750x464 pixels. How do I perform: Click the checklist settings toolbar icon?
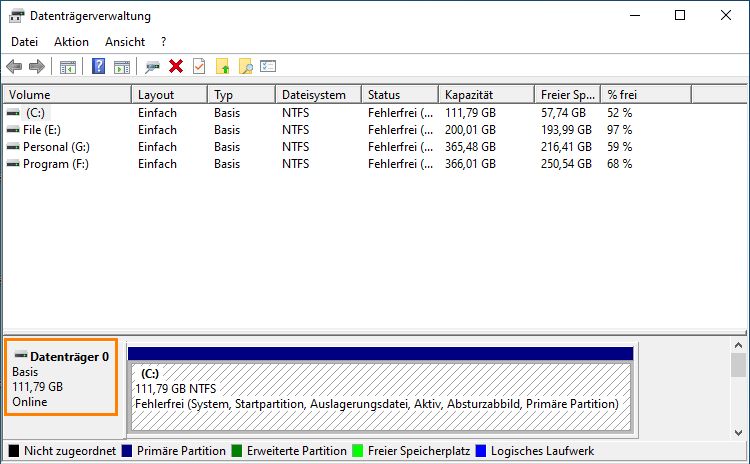coord(268,66)
